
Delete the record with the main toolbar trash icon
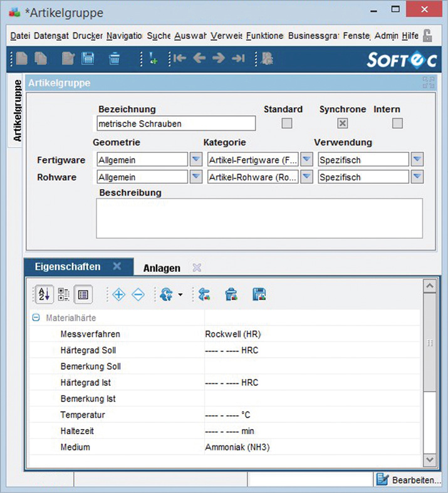pyautogui.click(x=114, y=58)
